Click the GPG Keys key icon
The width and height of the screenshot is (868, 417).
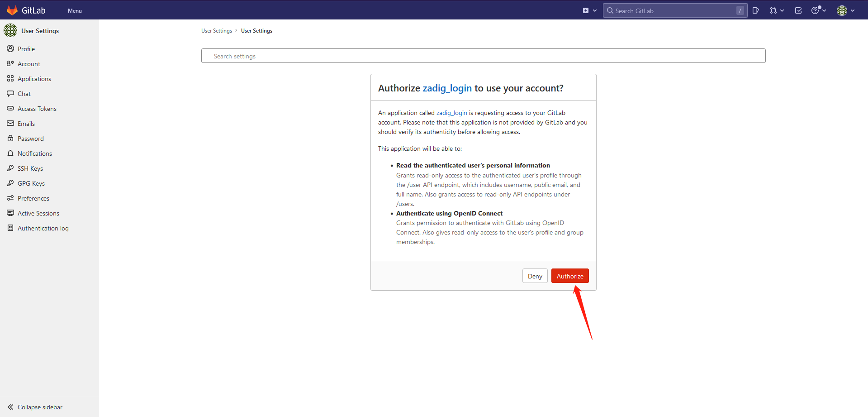(x=10, y=183)
